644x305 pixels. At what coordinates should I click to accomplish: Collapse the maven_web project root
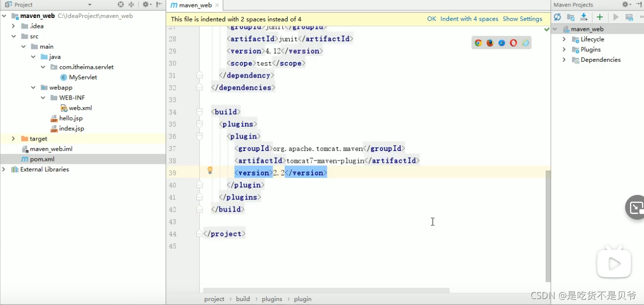pos(4,16)
